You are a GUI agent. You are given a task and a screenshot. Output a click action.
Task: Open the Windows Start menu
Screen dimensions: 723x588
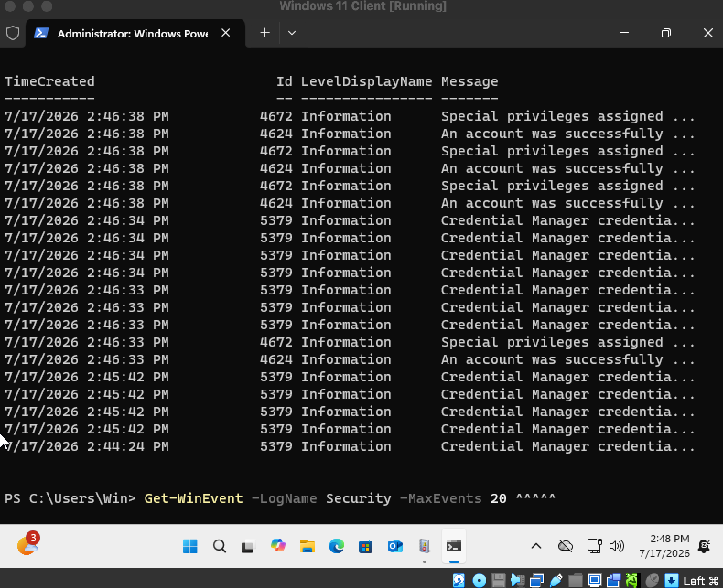pos(190,546)
